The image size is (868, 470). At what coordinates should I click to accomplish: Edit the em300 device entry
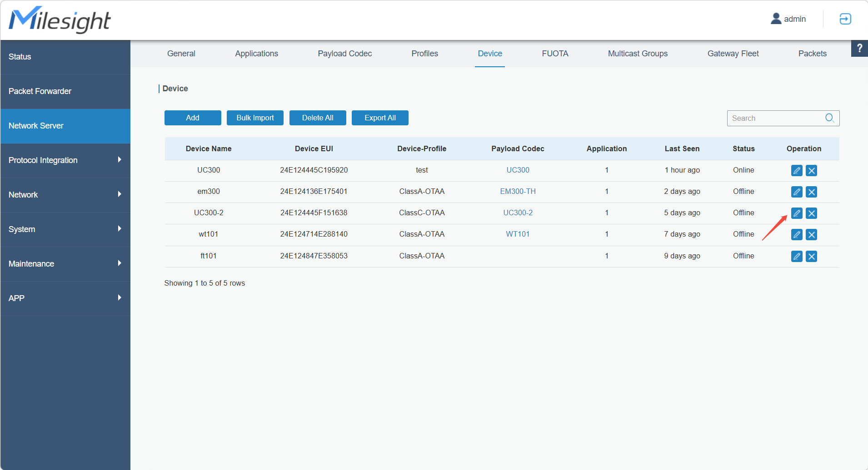click(797, 192)
